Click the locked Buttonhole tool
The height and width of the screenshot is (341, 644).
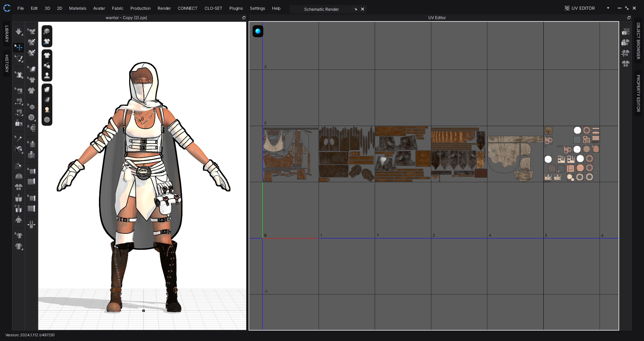(x=32, y=128)
